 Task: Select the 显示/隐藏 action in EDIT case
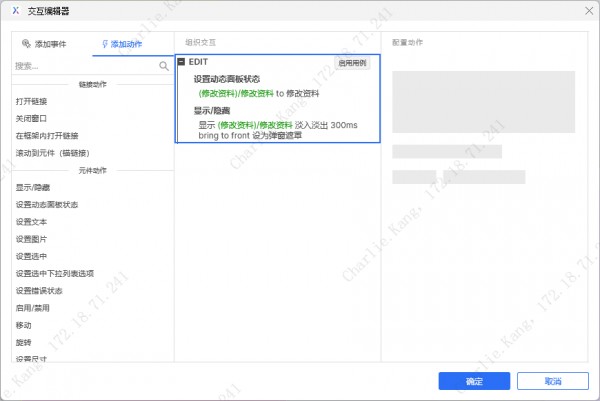(211, 110)
